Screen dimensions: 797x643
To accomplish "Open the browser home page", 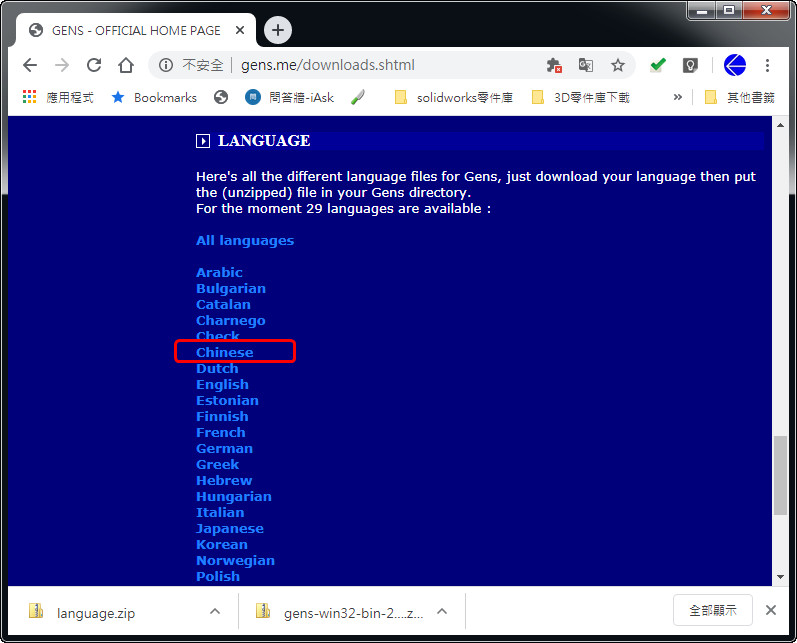I will [x=126, y=65].
